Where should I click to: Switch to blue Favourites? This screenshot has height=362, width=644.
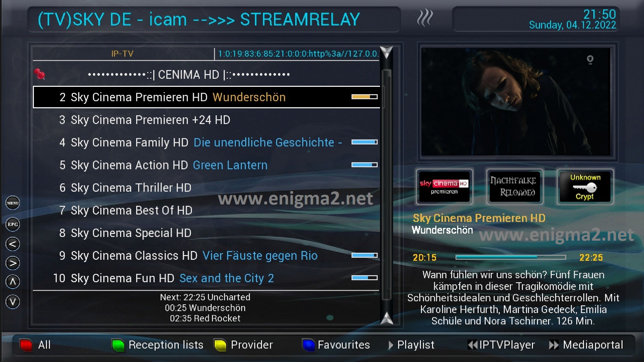point(336,345)
